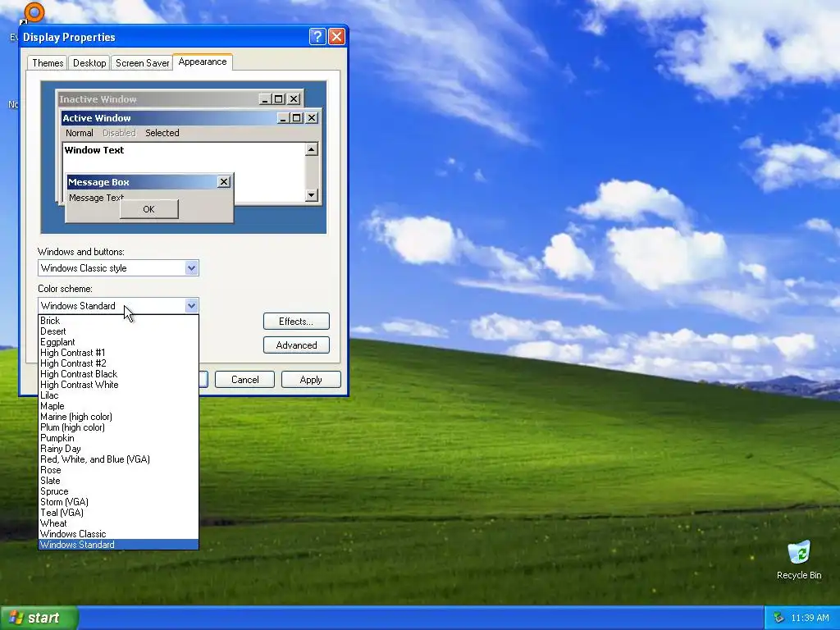The width and height of the screenshot is (840, 630).
Task: Select Windows Classic color scheme
Action: (118, 534)
